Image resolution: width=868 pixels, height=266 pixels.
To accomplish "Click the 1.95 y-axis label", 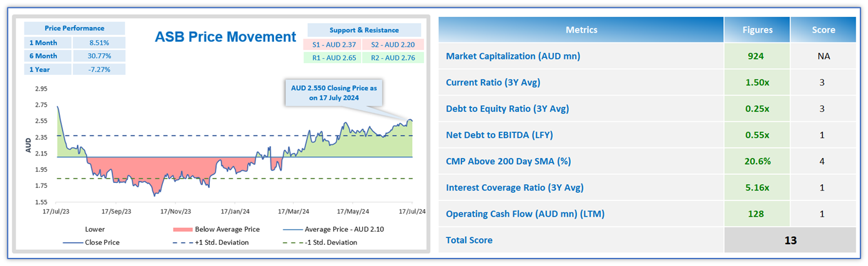I will pyautogui.click(x=42, y=169).
